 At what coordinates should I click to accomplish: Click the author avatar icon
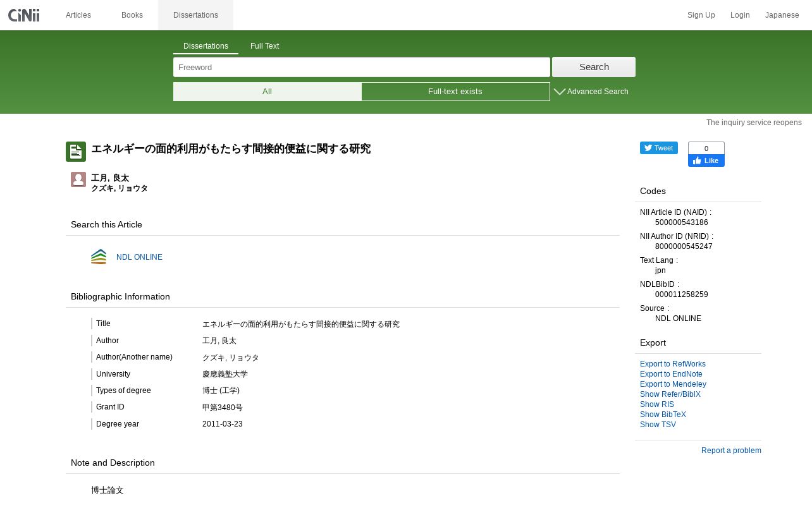click(x=78, y=179)
